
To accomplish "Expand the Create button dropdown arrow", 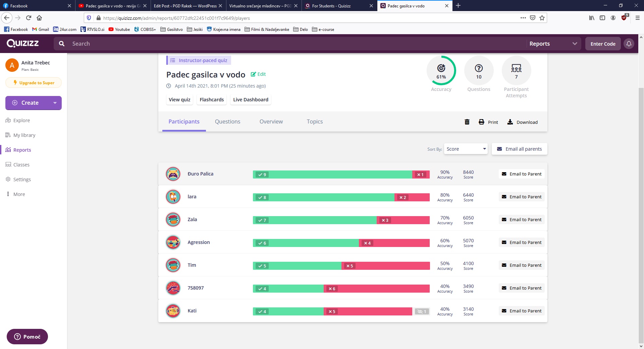I will coord(55,103).
